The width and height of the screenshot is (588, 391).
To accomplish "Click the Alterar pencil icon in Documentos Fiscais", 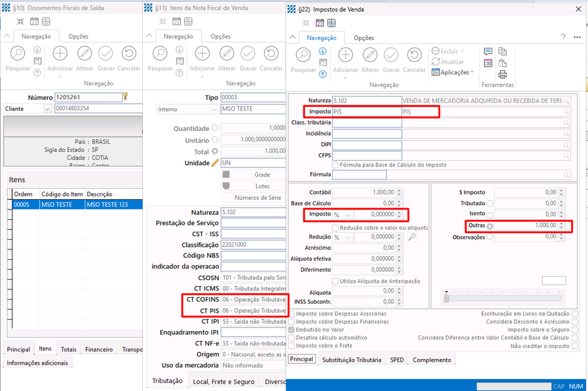I will click(x=84, y=54).
